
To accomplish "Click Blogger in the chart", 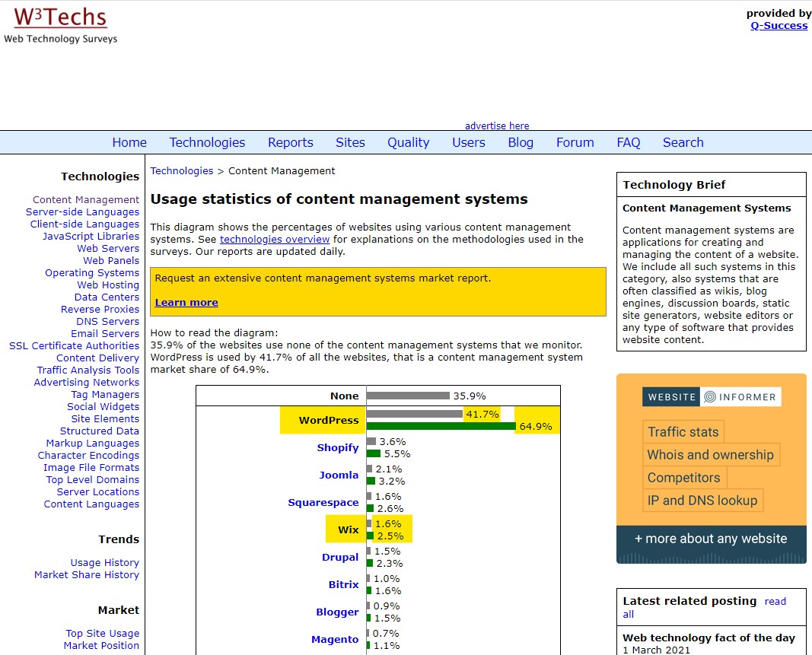I will 337,612.
